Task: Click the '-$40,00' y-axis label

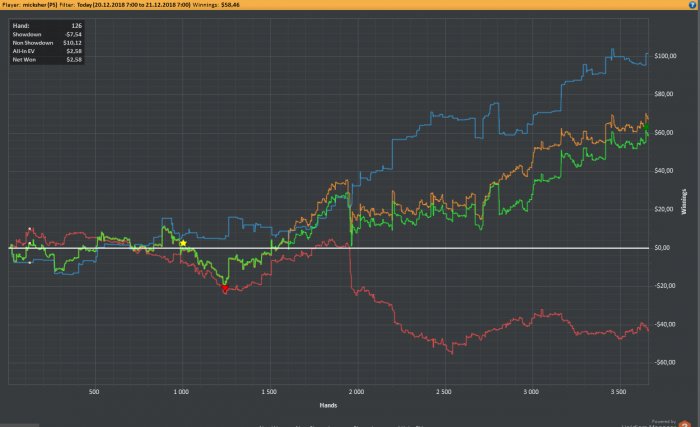Action: [665, 324]
